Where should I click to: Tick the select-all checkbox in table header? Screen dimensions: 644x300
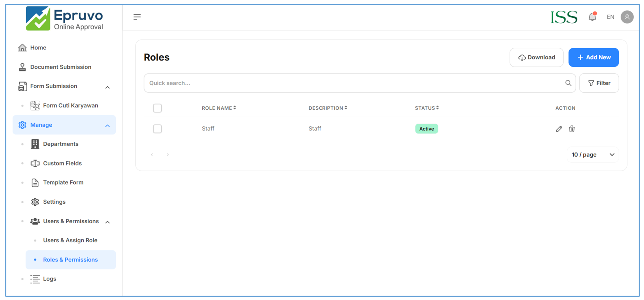[157, 108]
